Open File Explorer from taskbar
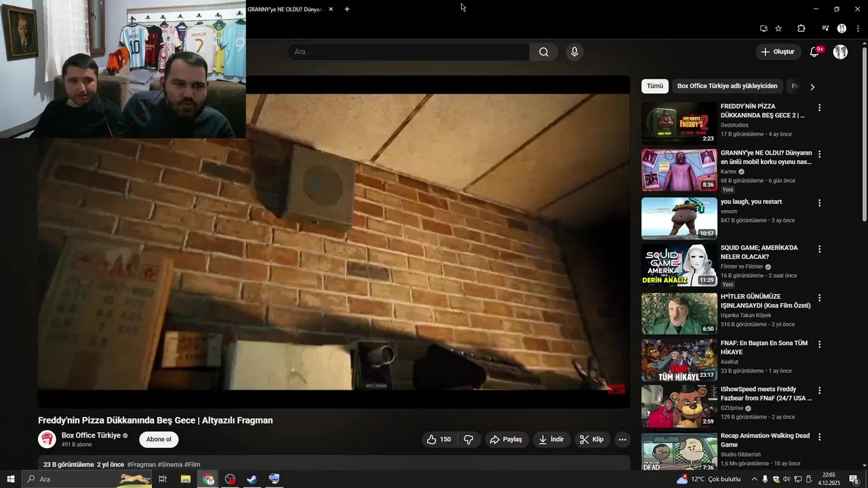This screenshot has width=868, height=488. pyautogui.click(x=186, y=479)
